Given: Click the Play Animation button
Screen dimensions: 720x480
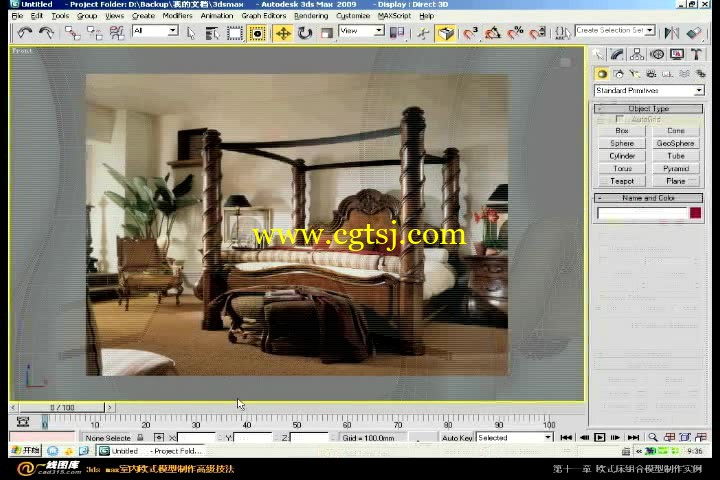Looking at the screenshot, I should (x=599, y=438).
